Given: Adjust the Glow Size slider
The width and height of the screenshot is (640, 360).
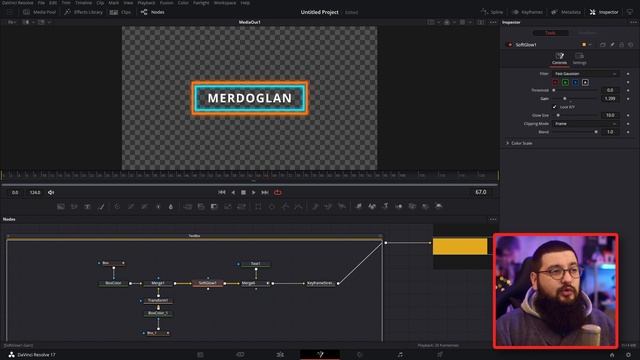Looking at the screenshot, I should click(x=575, y=116).
